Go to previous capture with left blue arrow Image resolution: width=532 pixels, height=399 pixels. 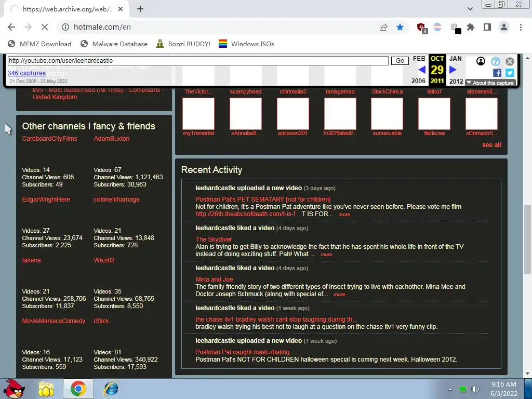point(422,70)
